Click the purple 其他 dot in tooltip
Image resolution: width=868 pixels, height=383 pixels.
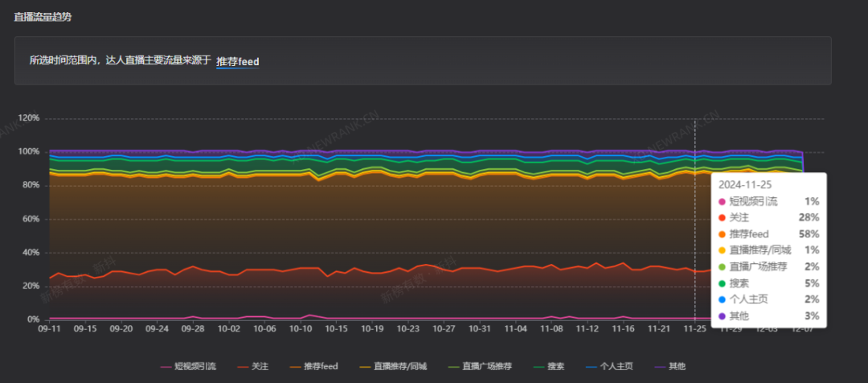[x=722, y=316]
